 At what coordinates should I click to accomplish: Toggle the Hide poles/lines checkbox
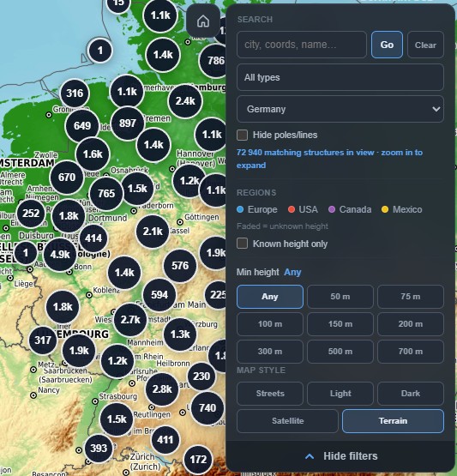click(242, 135)
